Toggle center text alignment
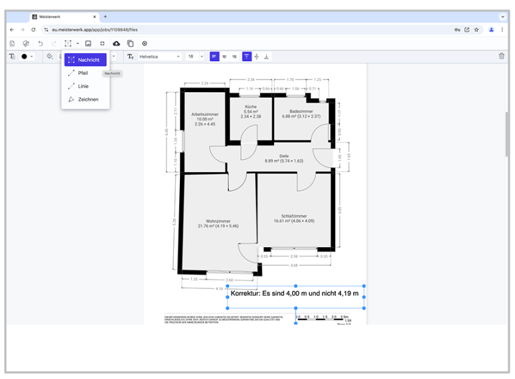Viewport: 515px width, 379px height. pyautogui.click(x=224, y=56)
